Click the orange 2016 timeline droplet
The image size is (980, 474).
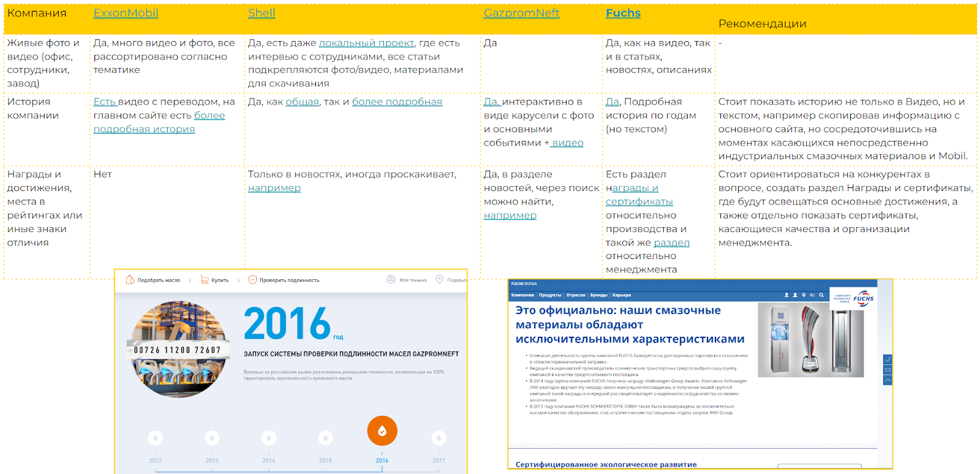pyautogui.click(x=382, y=431)
